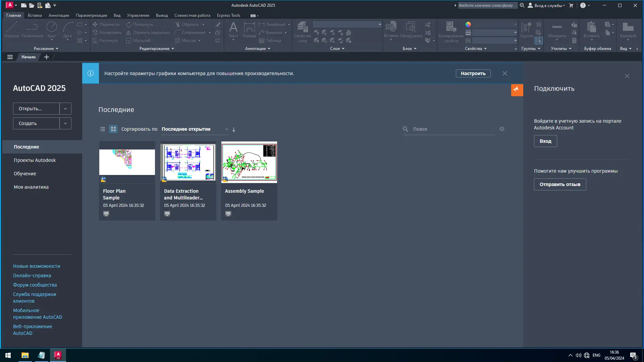644x362 pixels.
Task: Click the AutoCAD application menu logo
Action: tap(10, 5)
